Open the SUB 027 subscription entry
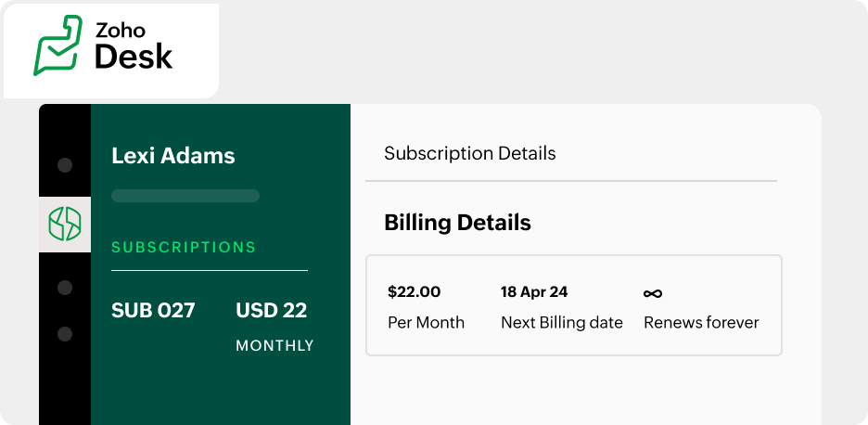The image size is (868, 425). [x=153, y=310]
